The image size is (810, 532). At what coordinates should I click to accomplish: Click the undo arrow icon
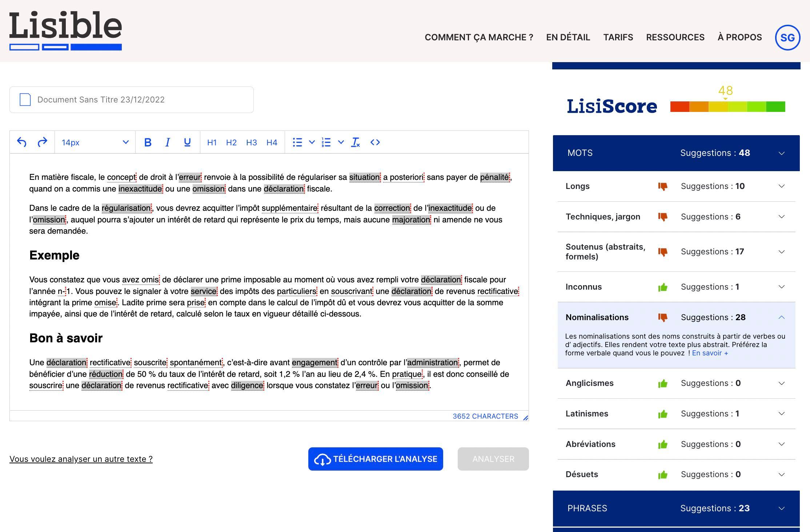(x=22, y=142)
